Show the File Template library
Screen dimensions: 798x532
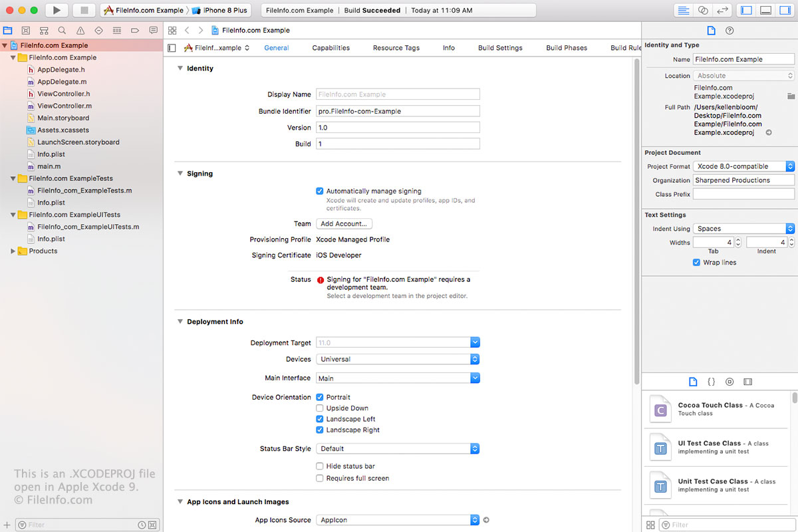[693, 382]
